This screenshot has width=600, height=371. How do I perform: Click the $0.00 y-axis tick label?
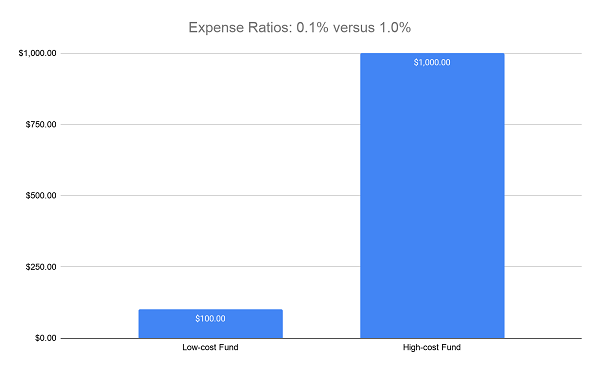(x=46, y=338)
